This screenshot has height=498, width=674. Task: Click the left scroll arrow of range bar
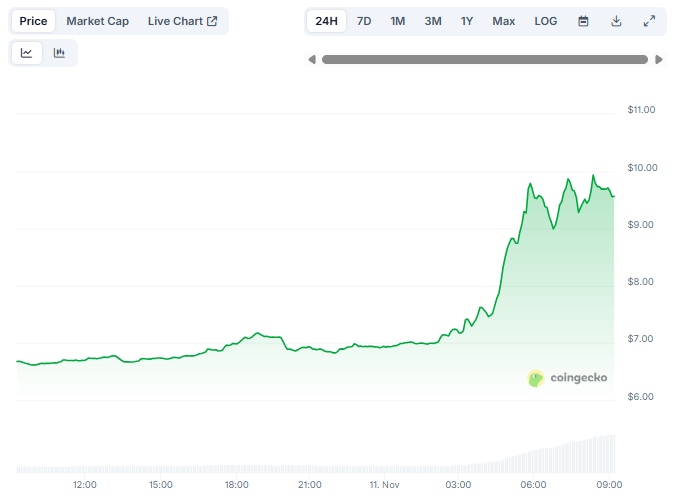pos(312,60)
